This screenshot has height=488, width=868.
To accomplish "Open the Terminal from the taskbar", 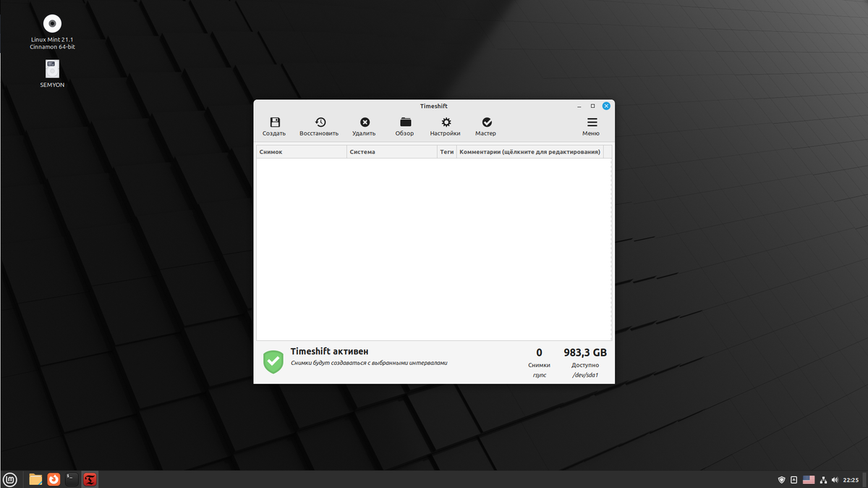I will [72, 479].
